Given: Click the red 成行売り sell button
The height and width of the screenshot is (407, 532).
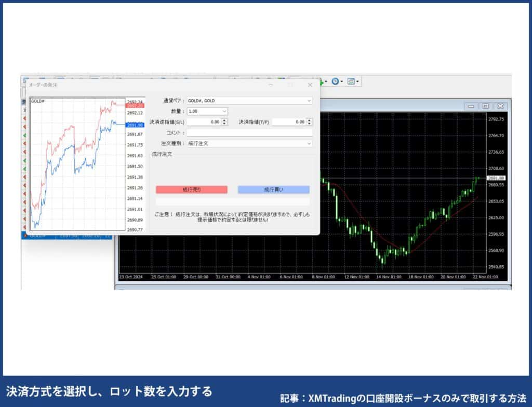Looking at the screenshot, I should 192,189.
